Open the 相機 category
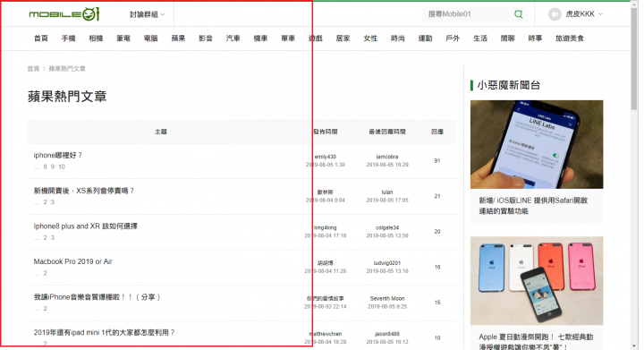 click(x=96, y=38)
